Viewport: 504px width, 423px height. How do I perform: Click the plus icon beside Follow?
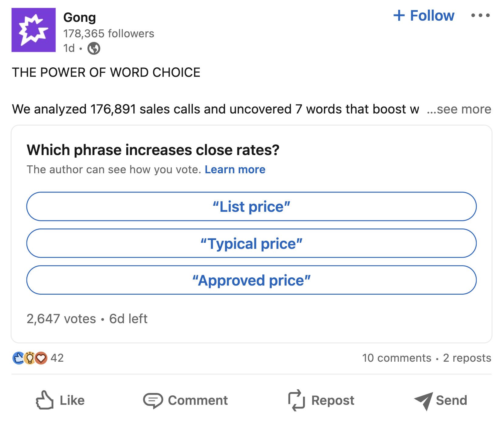(x=399, y=15)
